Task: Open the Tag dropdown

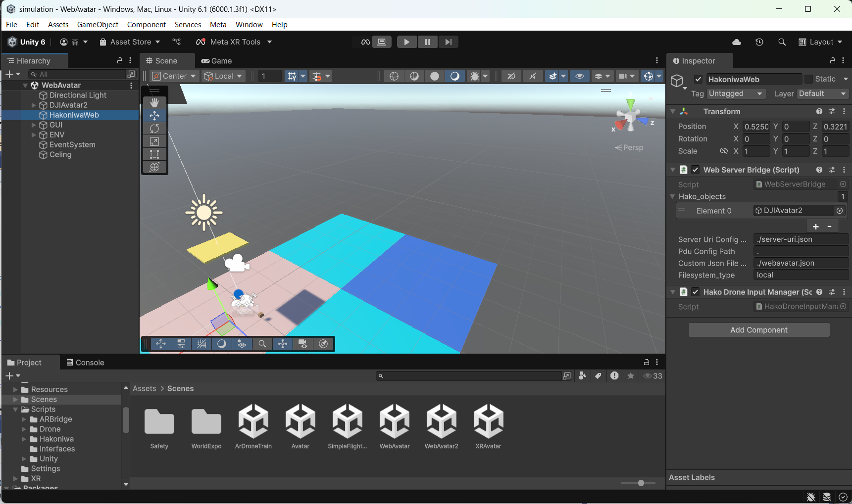Action: pyautogui.click(x=736, y=93)
